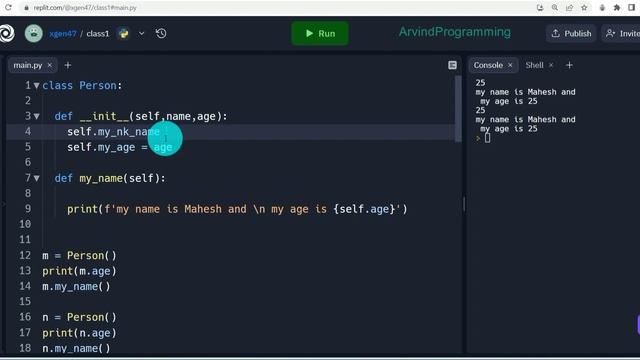Open the browser zoom icon
Image resolution: width=640 pixels, height=360 pixels.
pyautogui.click(x=555, y=7)
